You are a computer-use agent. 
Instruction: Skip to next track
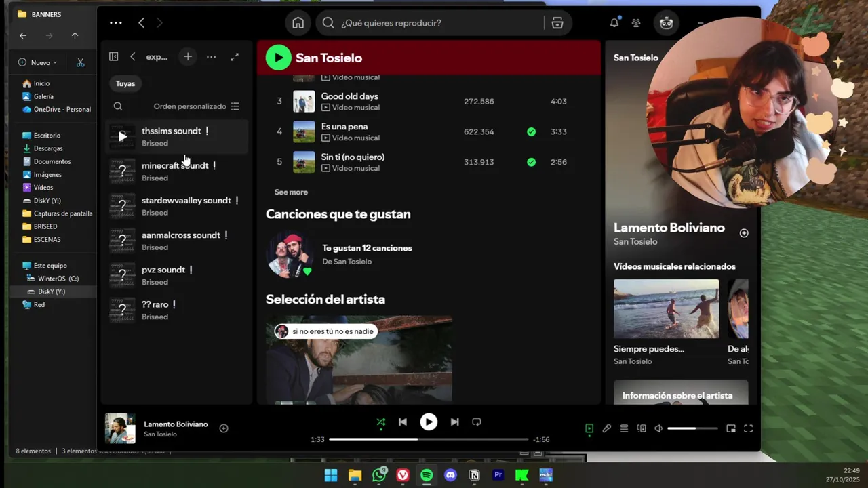tap(454, 422)
